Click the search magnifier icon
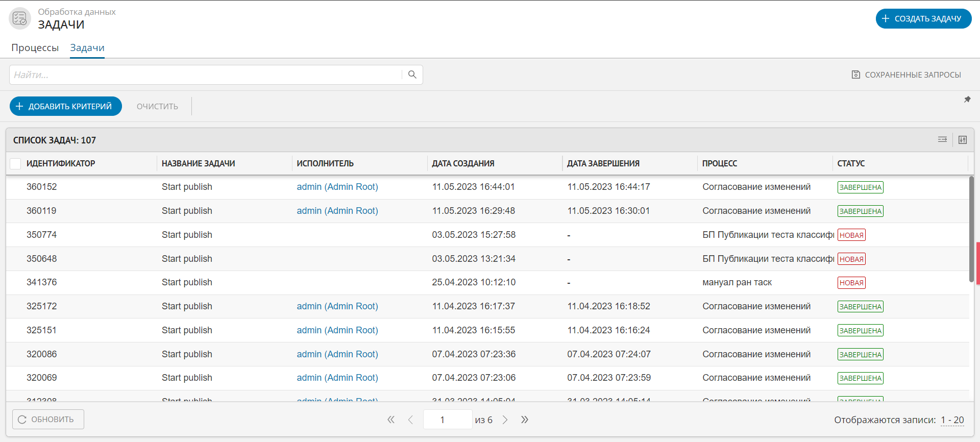This screenshot has width=980, height=442. point(412,75)
